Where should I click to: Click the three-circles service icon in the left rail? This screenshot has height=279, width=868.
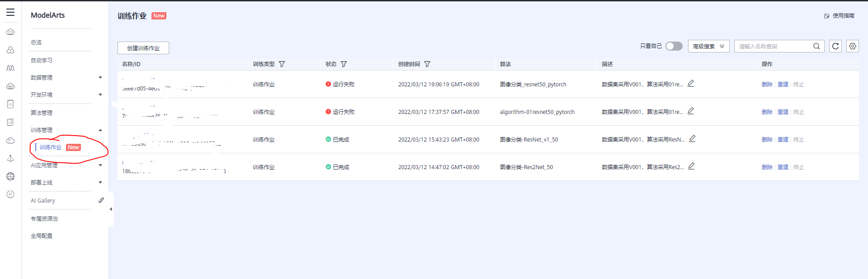(x=10, y=50)
